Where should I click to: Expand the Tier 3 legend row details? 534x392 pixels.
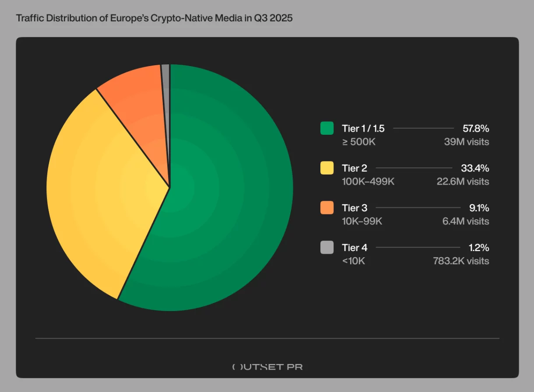355,208
